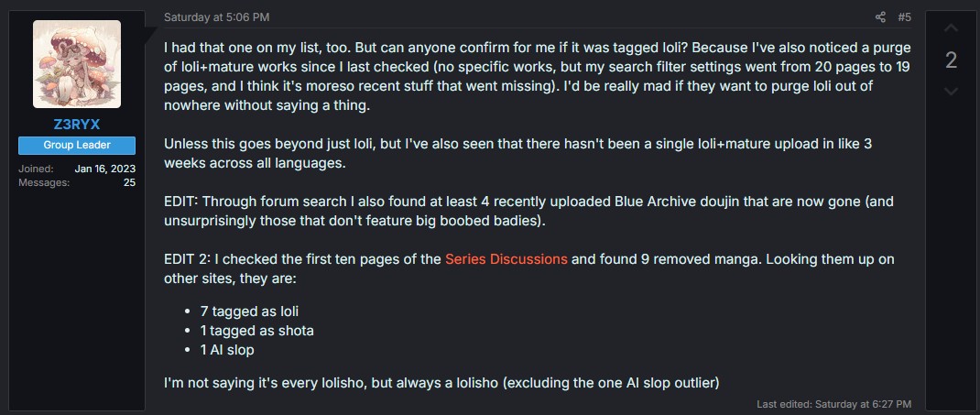Click the message count 25

129,182
